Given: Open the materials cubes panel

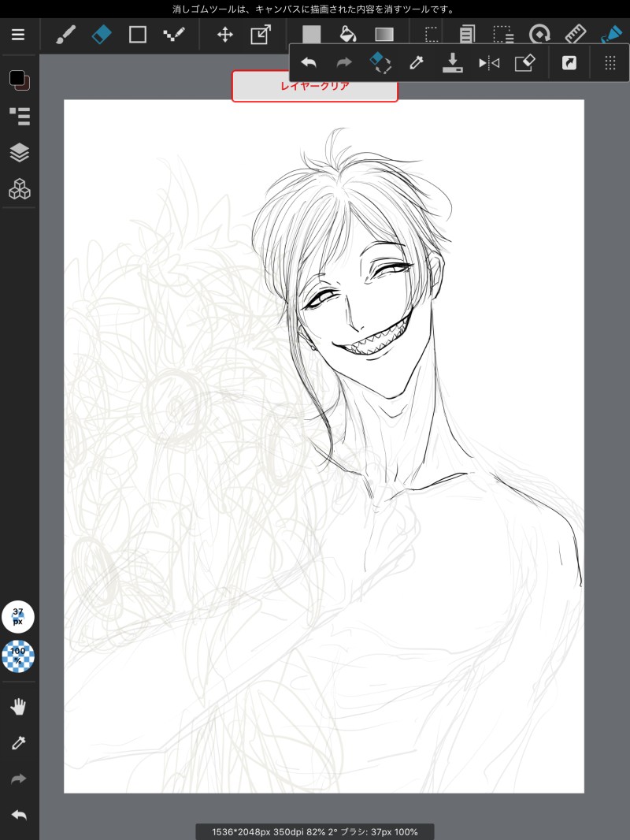Looking at the screenshot, I should (20, 189).
